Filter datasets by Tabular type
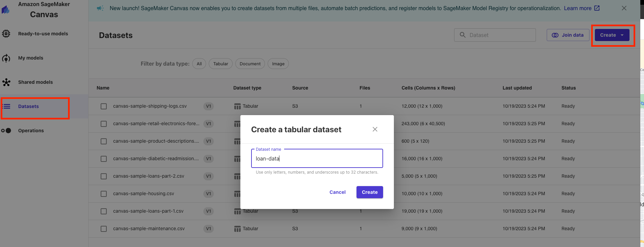This screenshot has height=247, width=644. coord(221,64)
